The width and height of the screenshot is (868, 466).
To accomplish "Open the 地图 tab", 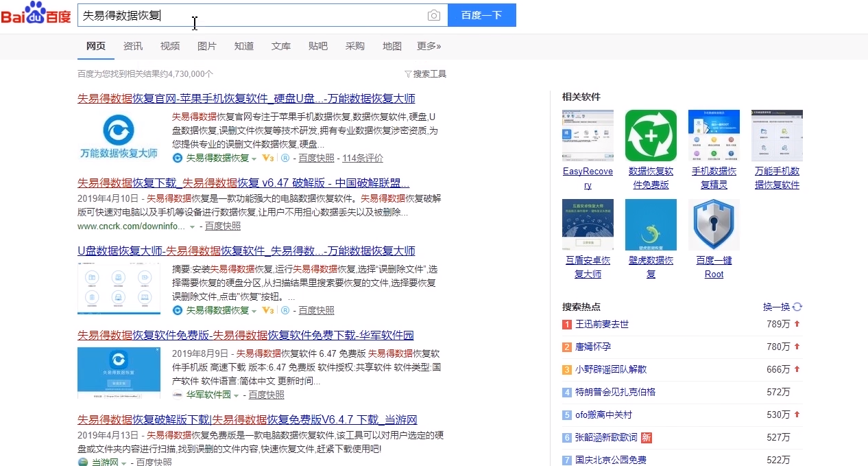I will point(392,46).
